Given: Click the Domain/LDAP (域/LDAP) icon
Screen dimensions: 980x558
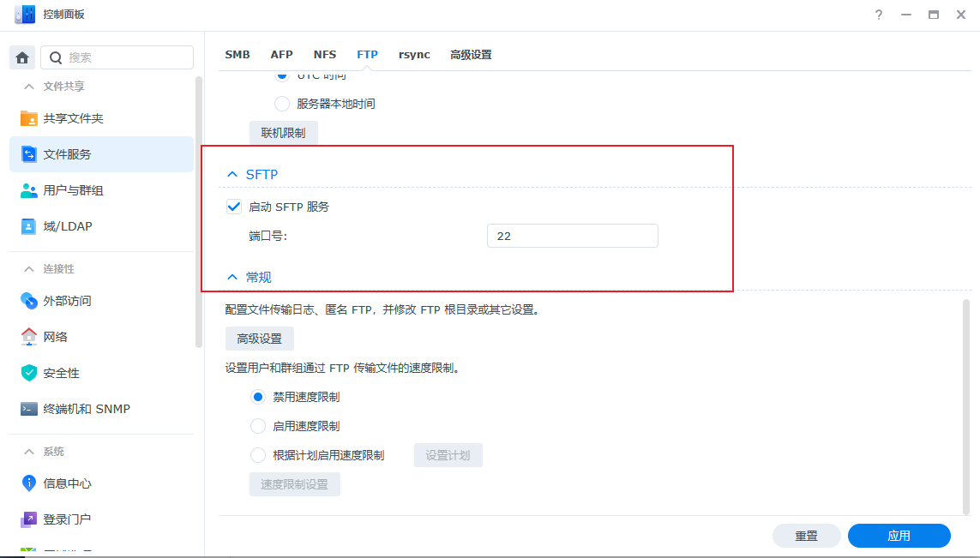Looking at the screenshot, I should coord(29,226).
